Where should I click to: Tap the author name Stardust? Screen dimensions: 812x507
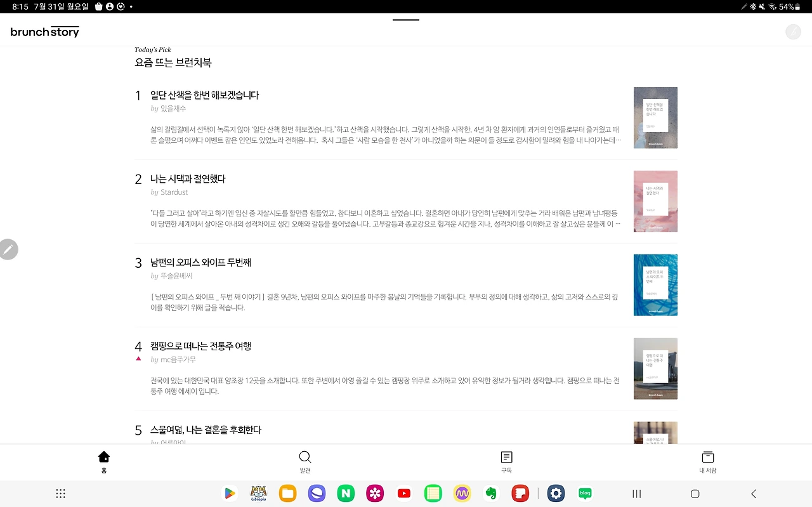(174, 192)
